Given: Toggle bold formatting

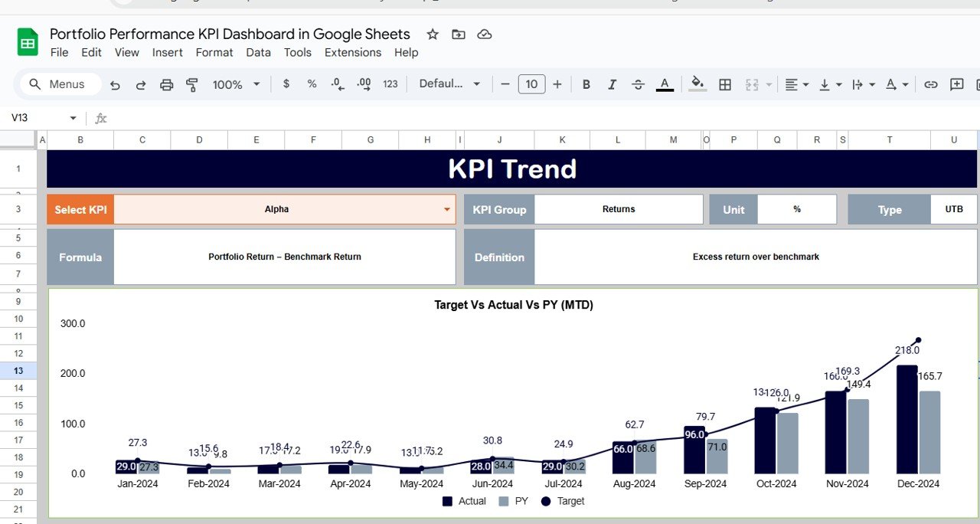Looking at the screenshot, I should point(586,84).
